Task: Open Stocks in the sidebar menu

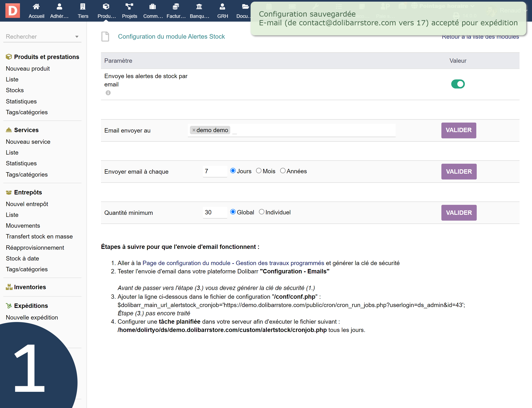Action: tap(15, 90)
